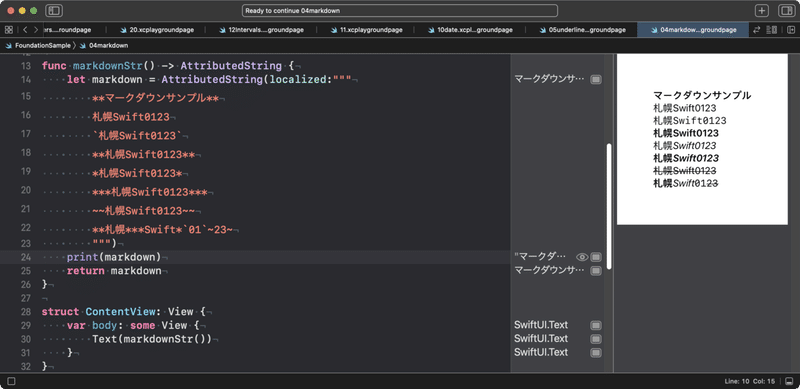
Task: Open the related items grid menu
Action: [x=9, y=30]
